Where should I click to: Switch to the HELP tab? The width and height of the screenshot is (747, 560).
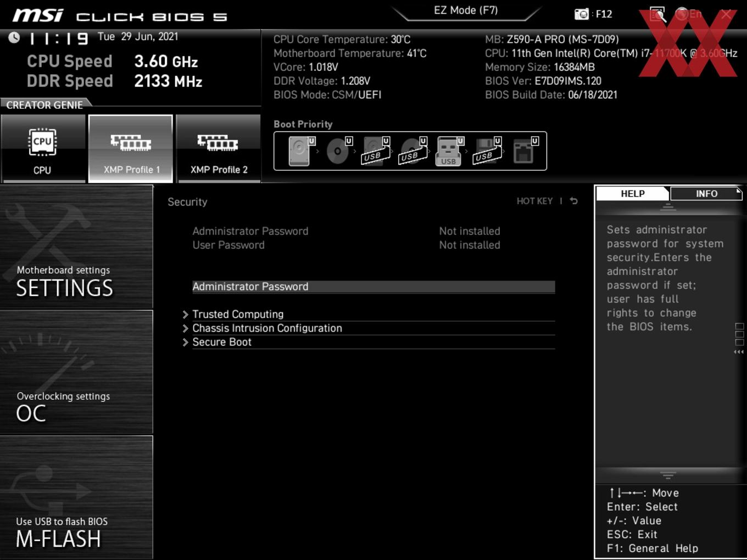(x=633, y=193)
